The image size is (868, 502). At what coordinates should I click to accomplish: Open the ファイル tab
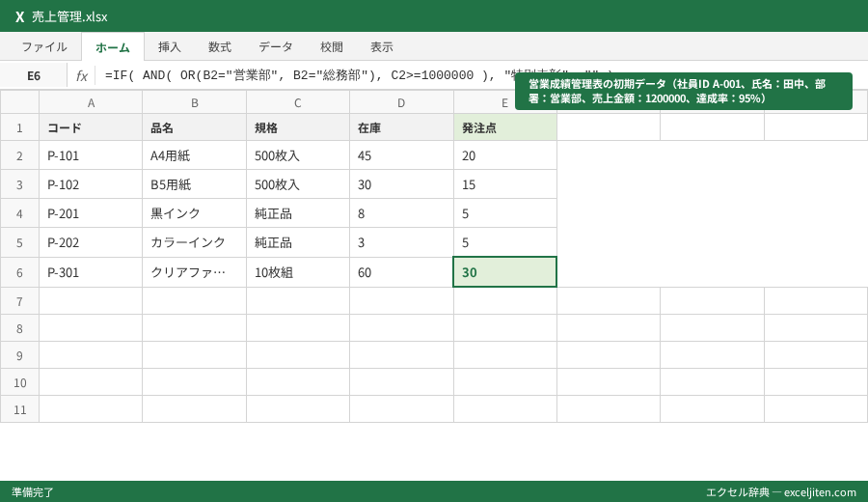(x=44, y=47)
